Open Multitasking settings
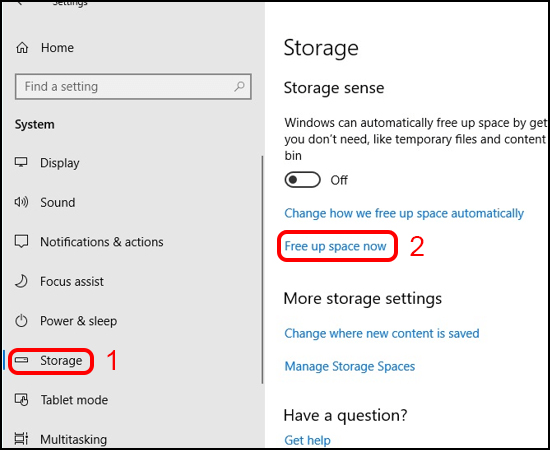 (73, 439)
